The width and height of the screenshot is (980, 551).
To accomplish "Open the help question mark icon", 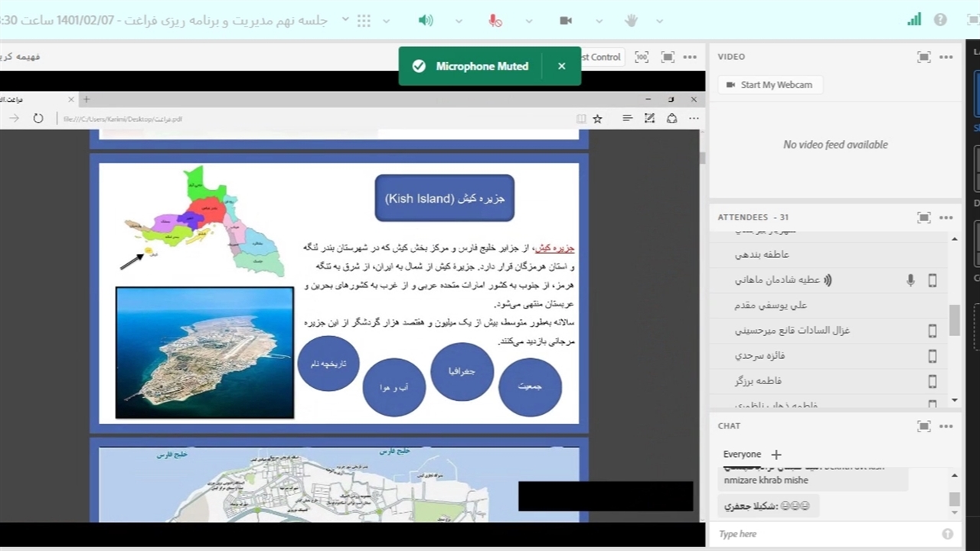I will pos(940,20).
